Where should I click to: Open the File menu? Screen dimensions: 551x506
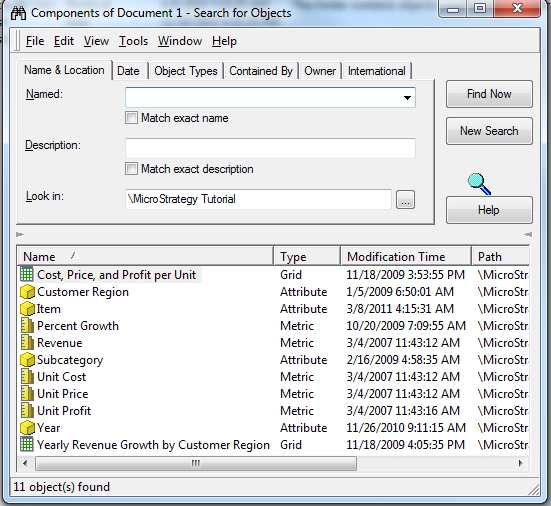(x=35, y=41)
